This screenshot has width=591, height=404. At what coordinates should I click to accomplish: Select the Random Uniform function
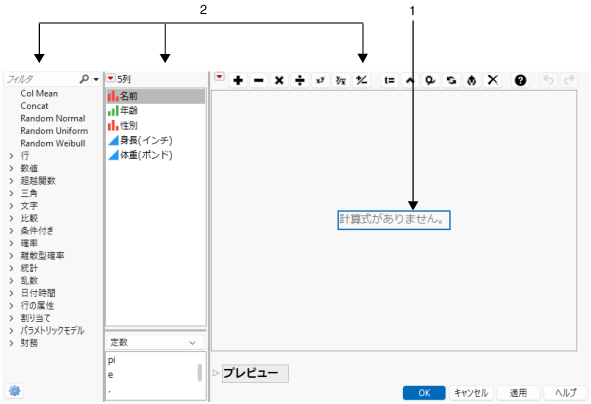click(54, 131)
